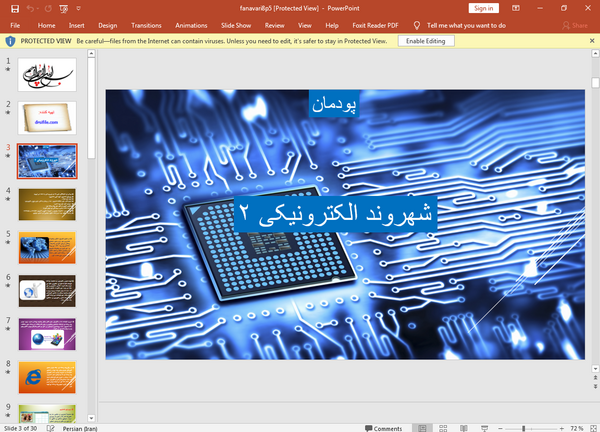Image resolution: width=600 pixels, height=432 pixels.
Task: Click the 72 % zoom level
Action: (x=577, y=429)
